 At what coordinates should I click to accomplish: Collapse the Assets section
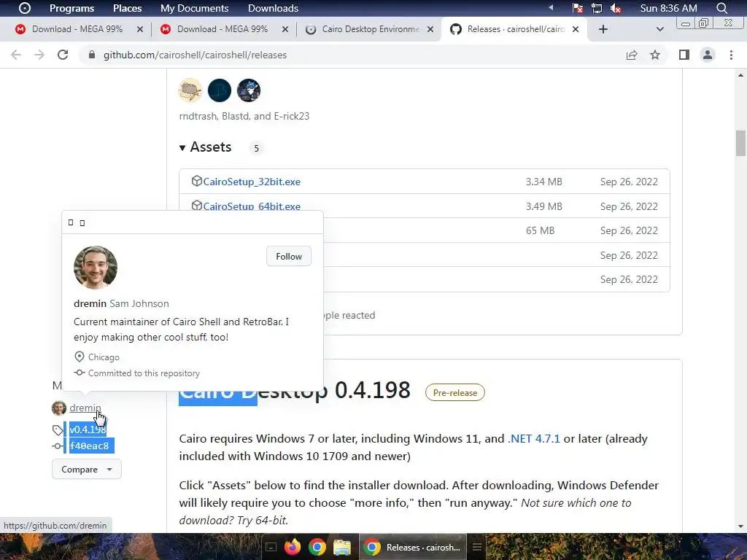tap(205, 147)
